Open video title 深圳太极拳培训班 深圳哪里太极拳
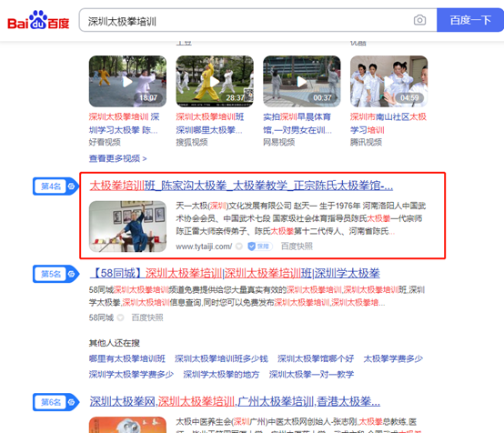The image size is (504, 433). [209, 123]
